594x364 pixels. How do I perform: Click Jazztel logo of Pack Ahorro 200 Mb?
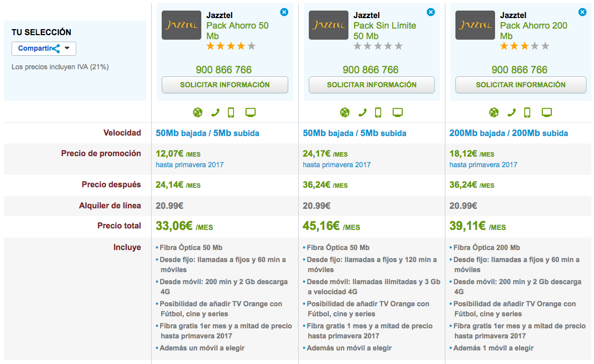coord(475,25)
